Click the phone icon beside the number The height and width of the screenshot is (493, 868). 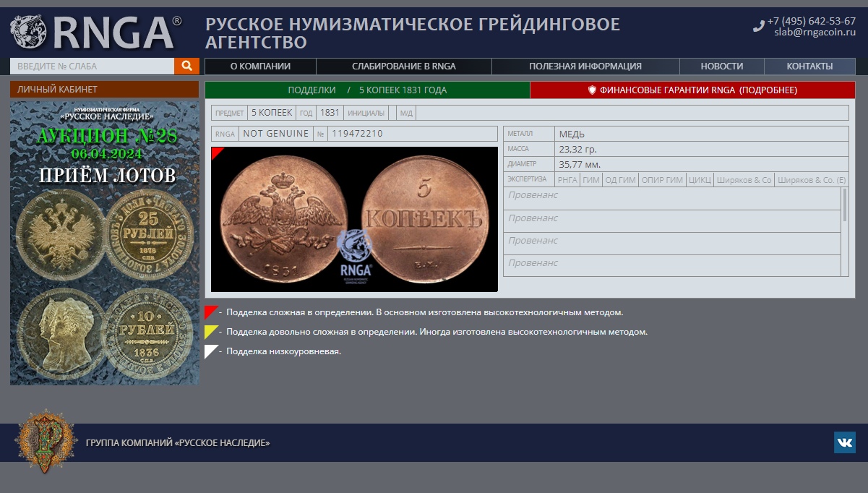pos(758,27)
